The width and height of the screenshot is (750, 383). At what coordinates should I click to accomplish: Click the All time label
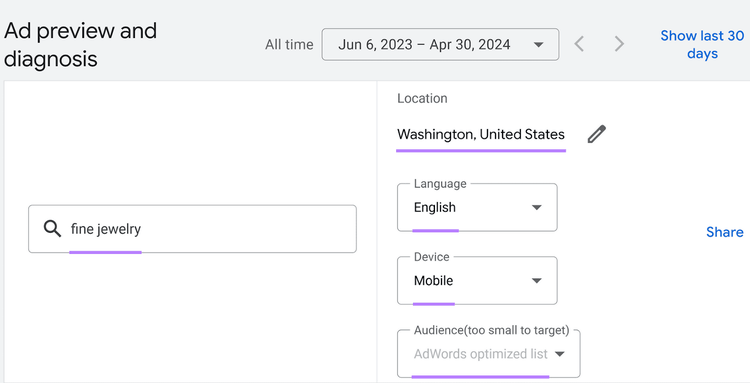(x=289, y=44)
